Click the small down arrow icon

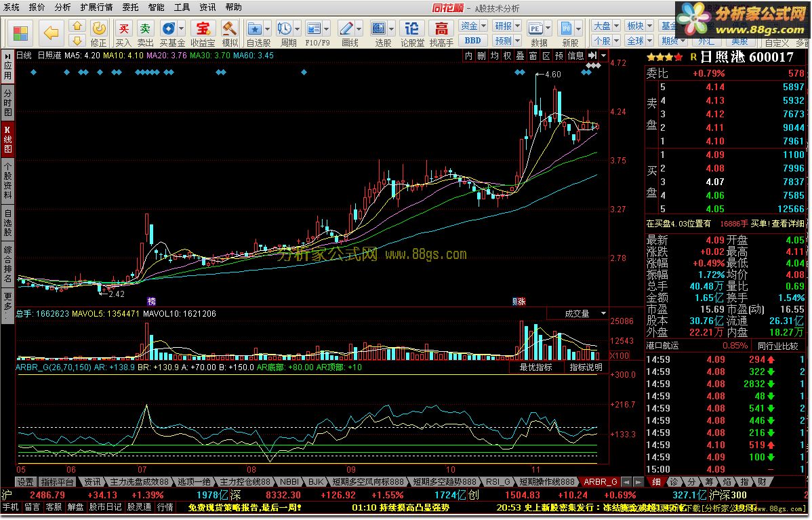(x=77, y=41)
